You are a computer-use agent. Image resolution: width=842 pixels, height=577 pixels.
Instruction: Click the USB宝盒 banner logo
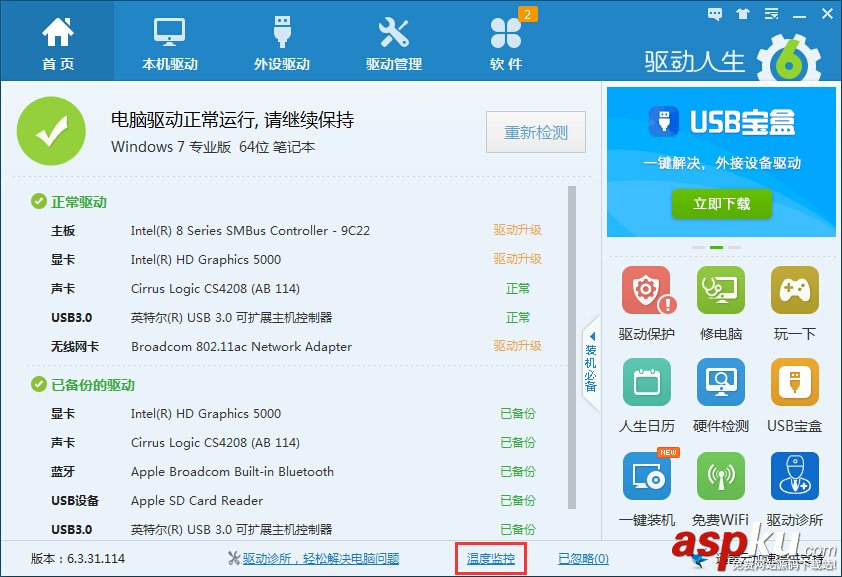coord(664,121)
